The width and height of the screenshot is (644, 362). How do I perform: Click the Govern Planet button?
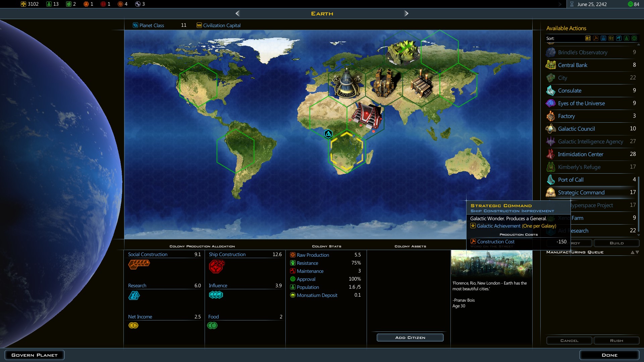35,355
